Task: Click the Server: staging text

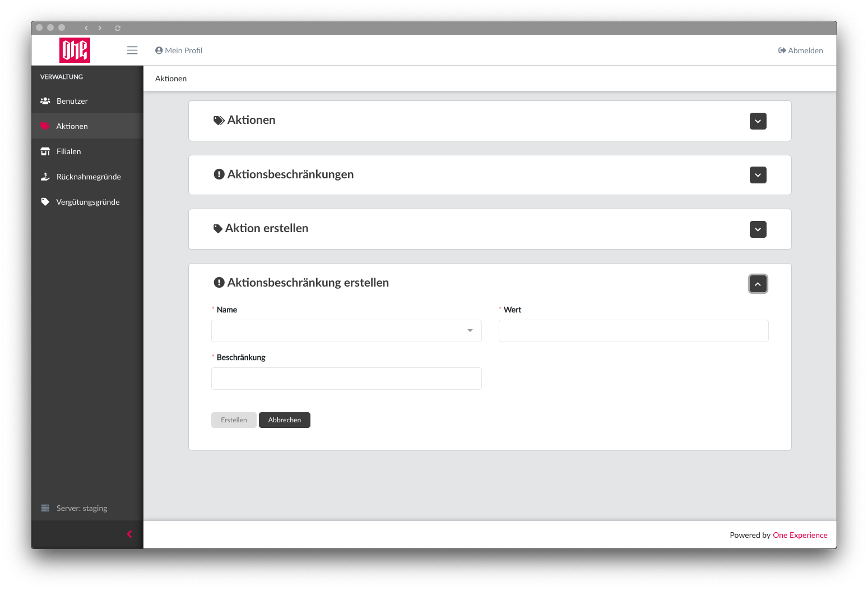Action: click(82, 508)
